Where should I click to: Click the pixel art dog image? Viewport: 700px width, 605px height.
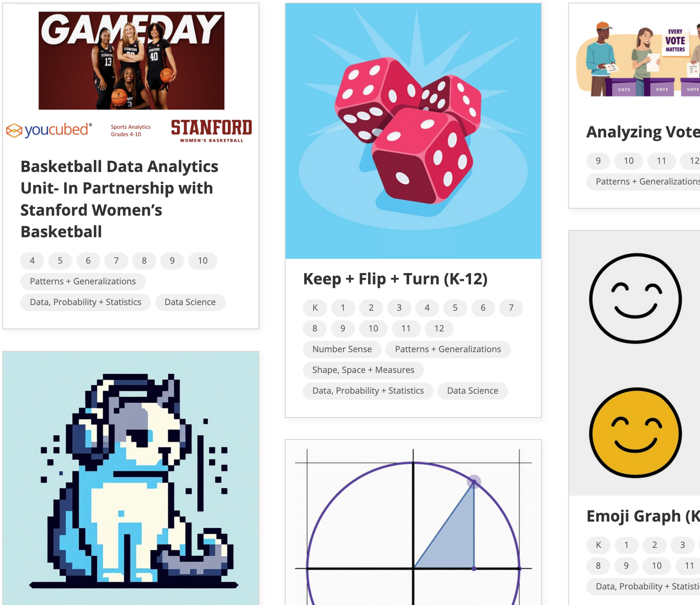[x=130, y=478]
